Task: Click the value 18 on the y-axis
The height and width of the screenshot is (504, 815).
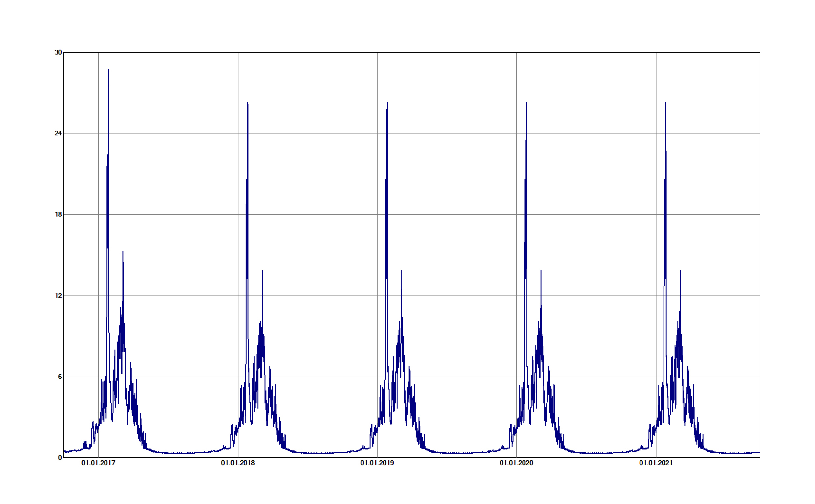Action: (x=58, y=214)
